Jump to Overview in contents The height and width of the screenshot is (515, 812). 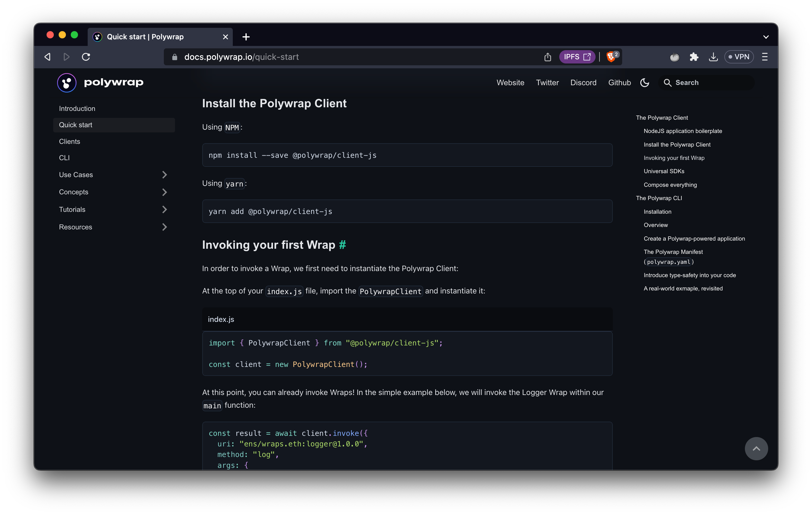coord(655,225)
